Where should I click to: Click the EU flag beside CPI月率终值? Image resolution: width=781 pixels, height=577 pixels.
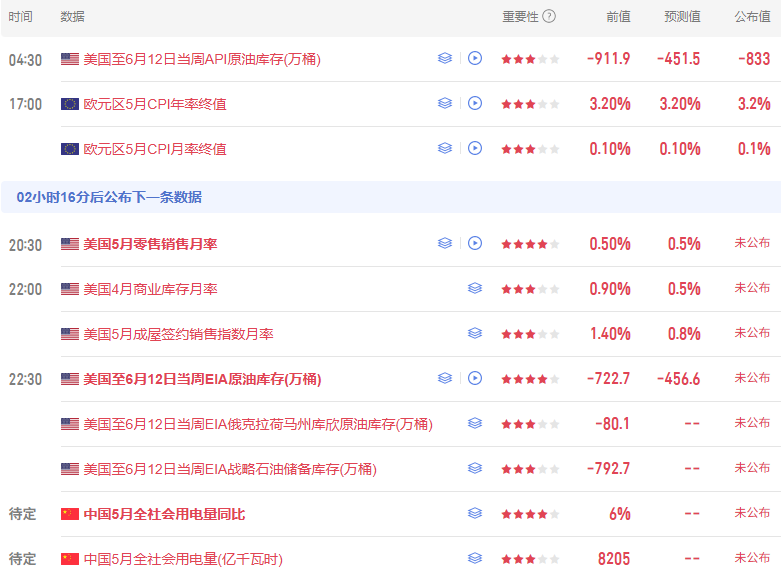[x=70, y=149]
